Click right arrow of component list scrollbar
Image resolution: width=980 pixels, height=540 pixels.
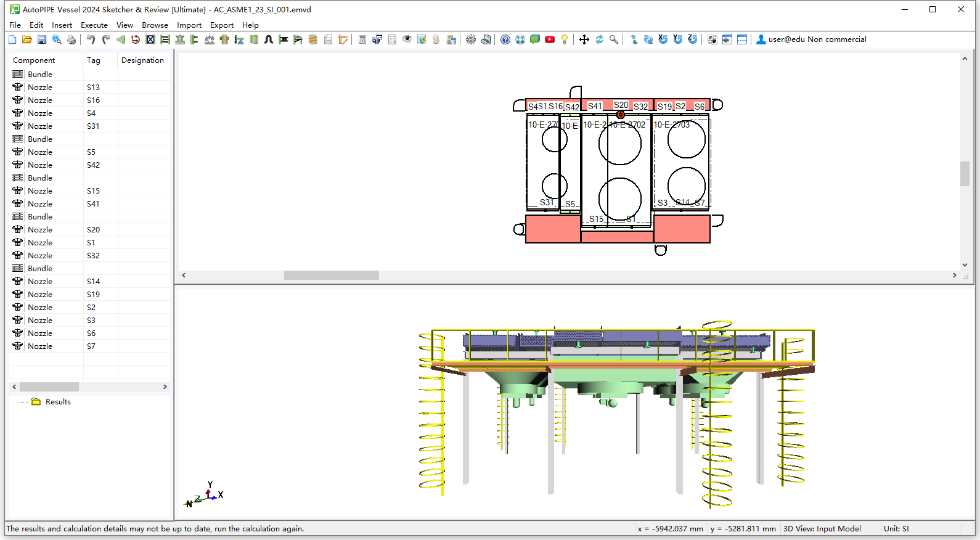click(165, 387)
